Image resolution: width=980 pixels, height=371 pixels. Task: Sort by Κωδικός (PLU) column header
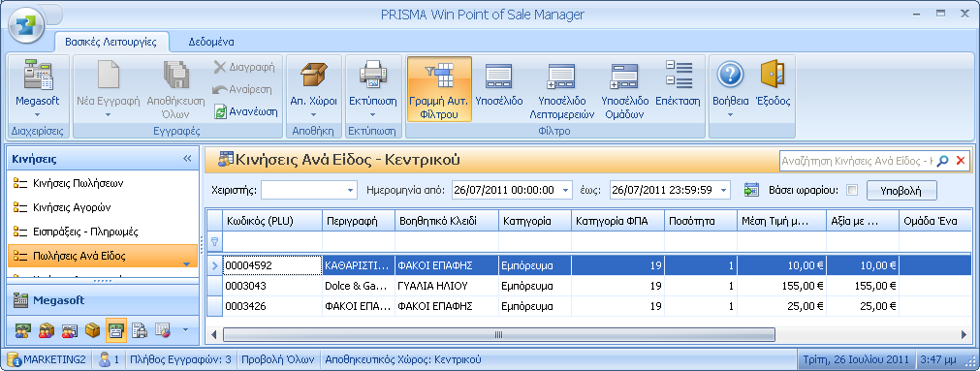271,221
